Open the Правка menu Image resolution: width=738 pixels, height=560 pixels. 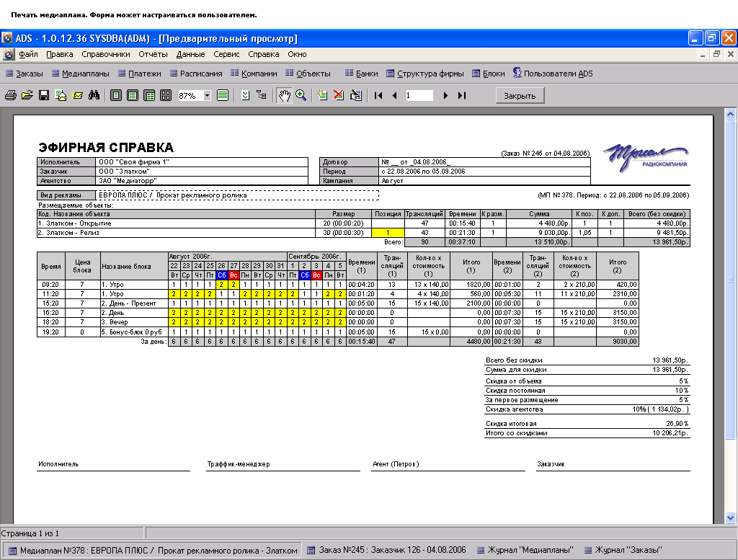(59, 54)
